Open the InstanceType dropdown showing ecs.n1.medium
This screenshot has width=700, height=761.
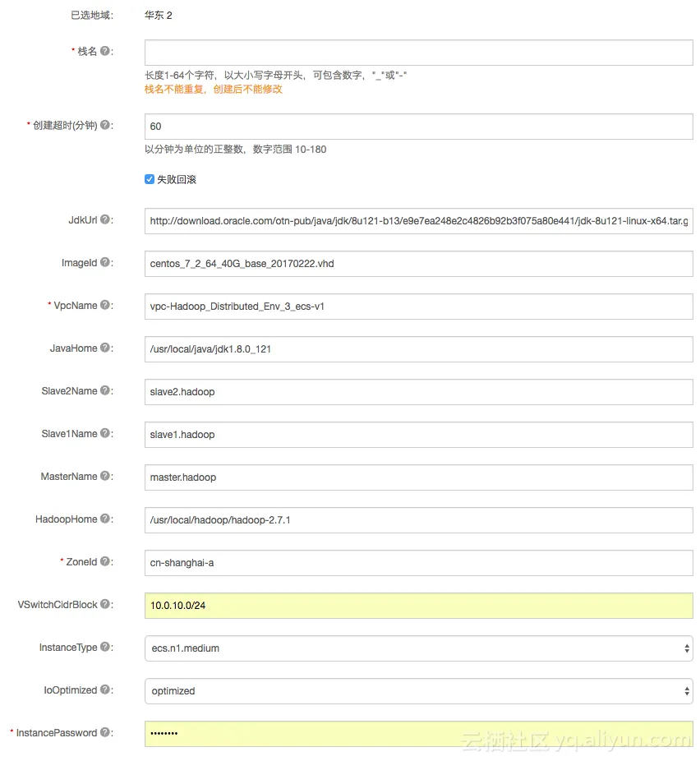[x=419, y=648]
